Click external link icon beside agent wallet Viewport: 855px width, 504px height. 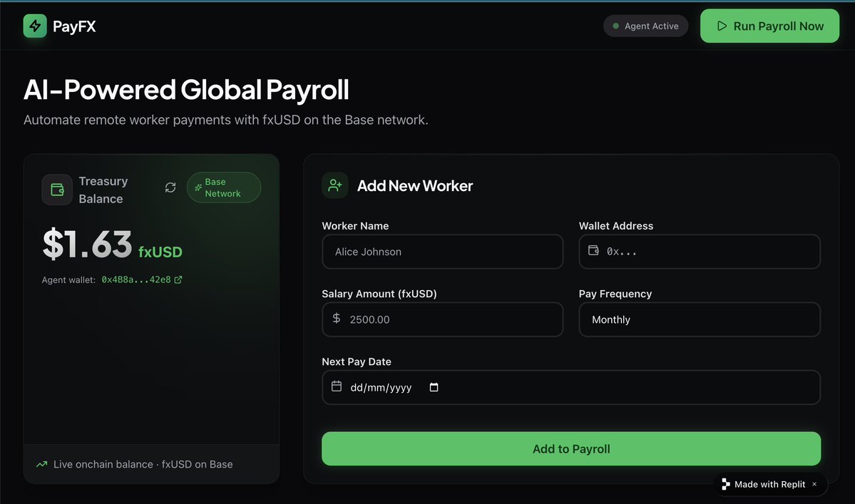coord(178,279)
